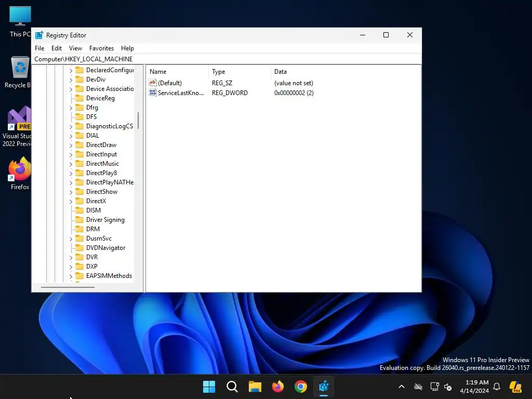The width and height of the screenshot is (532, 399).
Task: Launch Google Chrome from the taskbar
Action: click(301, 387)
